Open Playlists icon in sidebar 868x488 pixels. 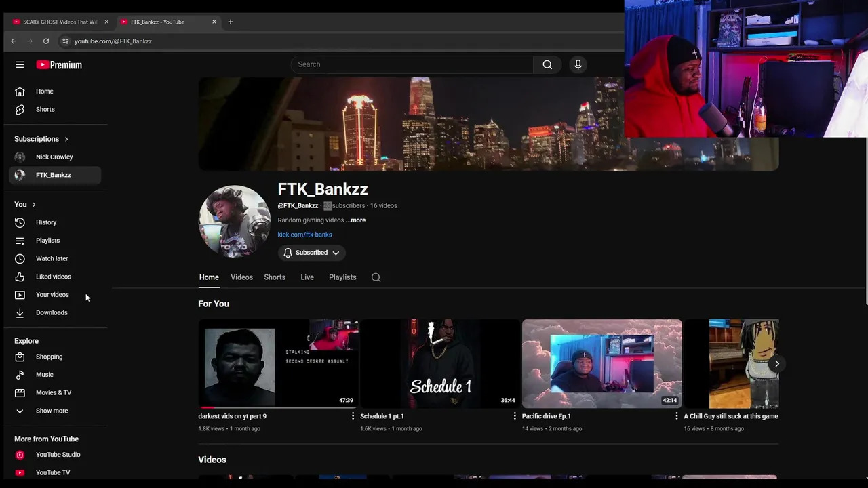20,241
